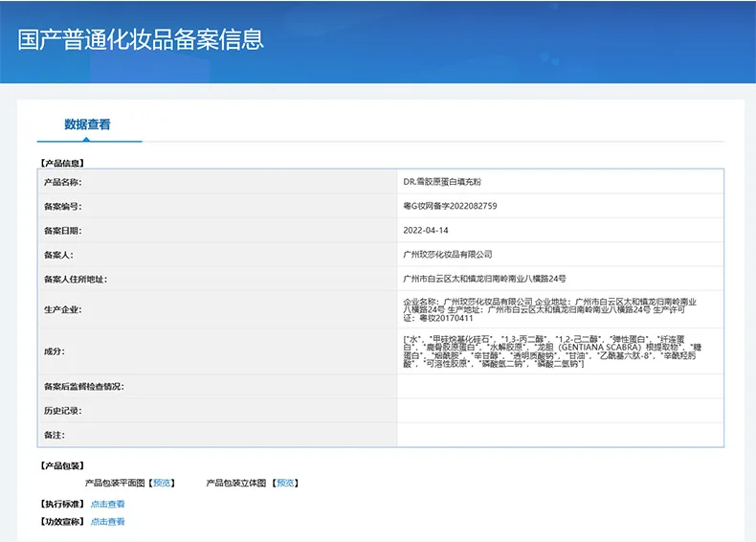Select the 产品包装立体图 label
The width and height of the screenshot is (756, 542).
(x=236, y=483)
